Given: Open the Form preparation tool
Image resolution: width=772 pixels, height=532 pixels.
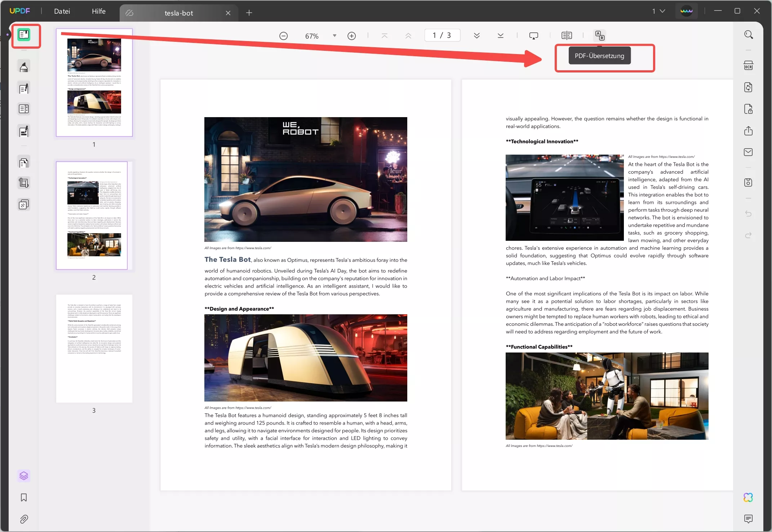Looking at the screenshot, I should [x=24, y=109].
